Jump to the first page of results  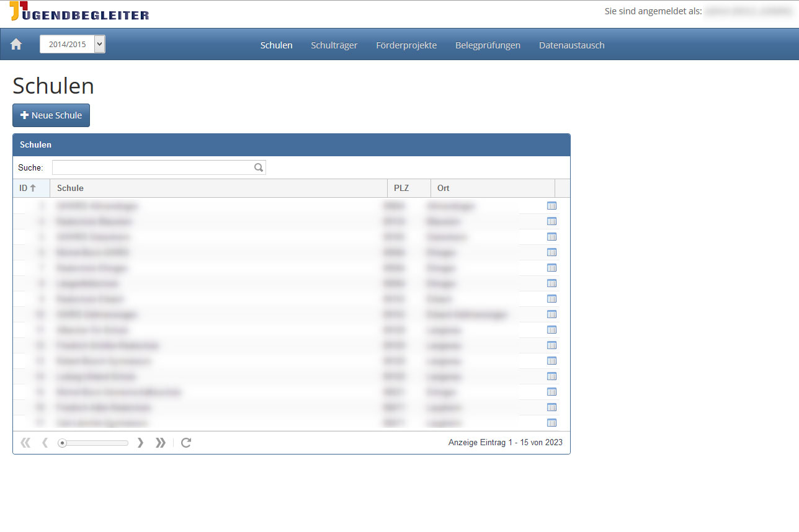[25, 443]
